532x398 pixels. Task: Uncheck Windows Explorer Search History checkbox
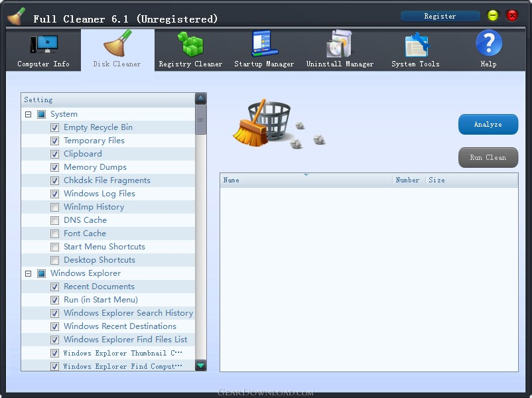click(x=54, y=313)
